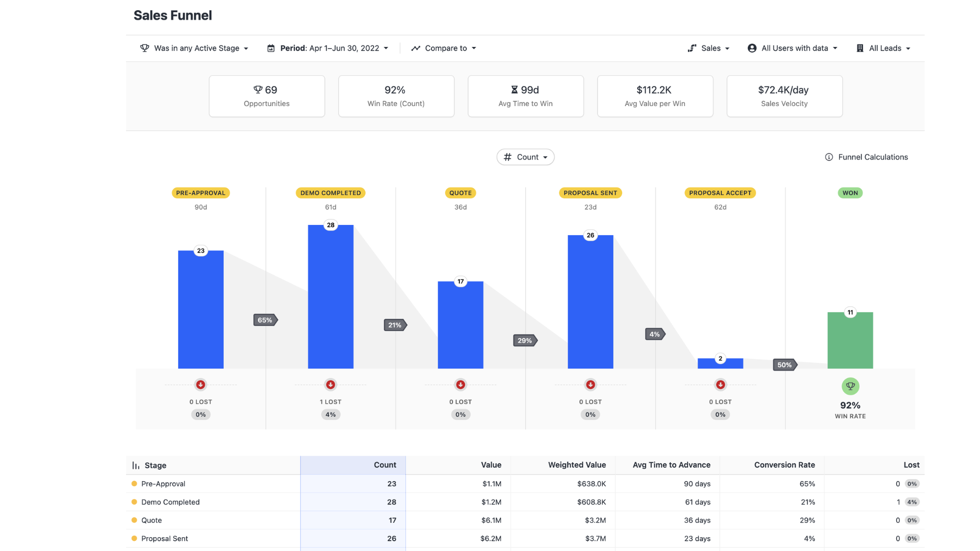Select the Won stage label
The height and width of the screenshot is (551, 980).
pyautogui.click(x=850, y=193)
